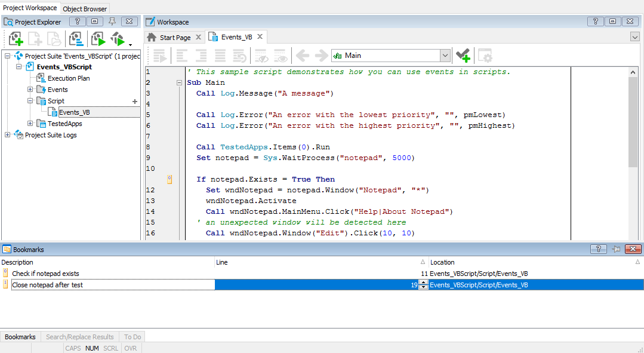Click bookmark marker in the line 11 gutter

point(169,179)
